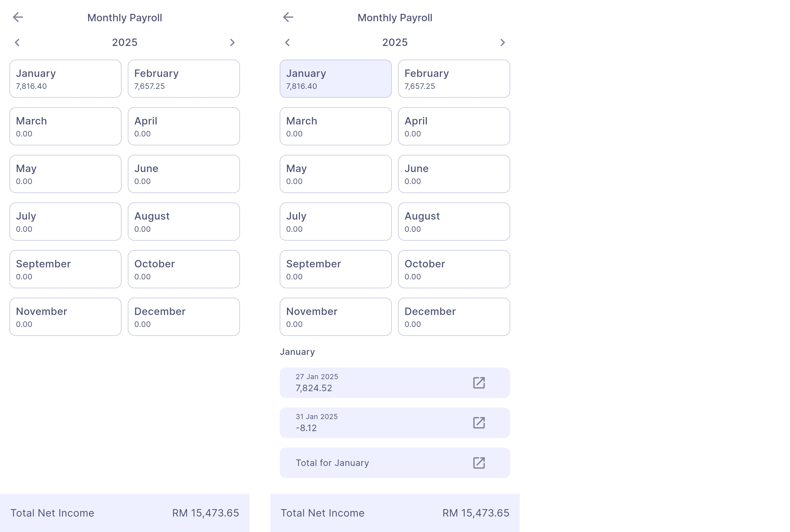Go to next year on the left screen
Viewport: 790px width, 532px height.
pyautogui.click(x=232, y=42)
